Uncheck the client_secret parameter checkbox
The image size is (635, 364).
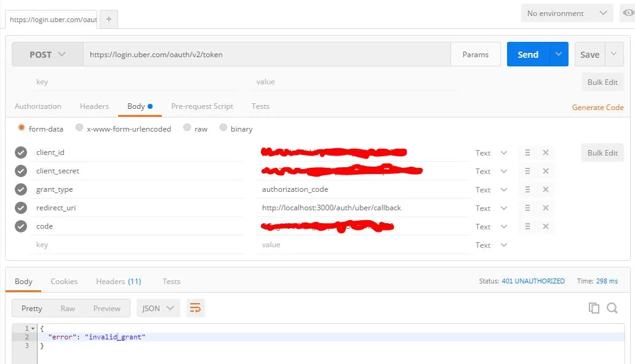pyautogui.click(x=21, y=172)
